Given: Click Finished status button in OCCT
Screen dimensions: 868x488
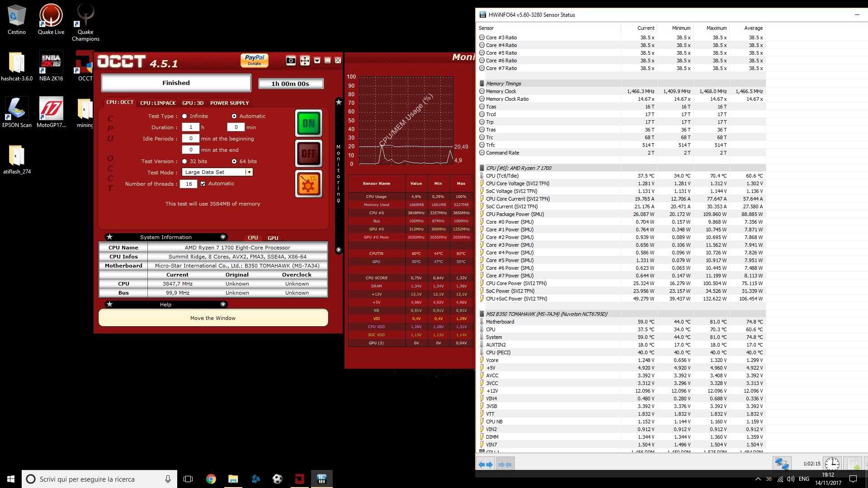Looking at the screenshot, I should 176,83.
